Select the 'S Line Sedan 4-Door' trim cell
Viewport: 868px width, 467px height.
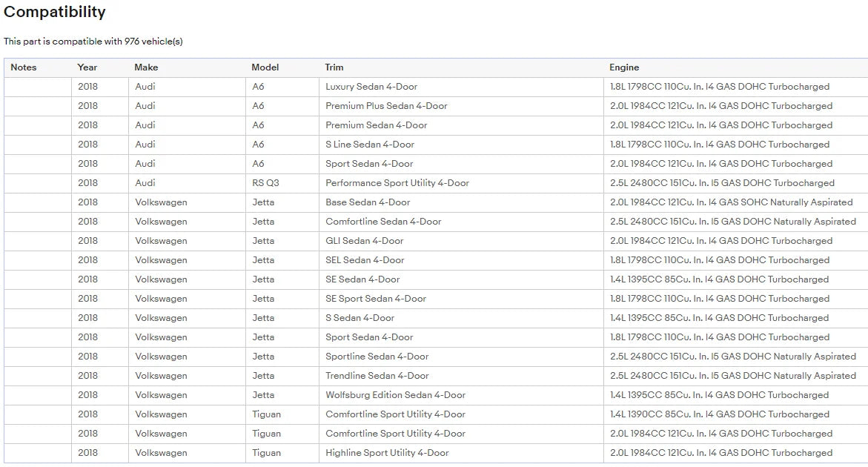(461, 145)
